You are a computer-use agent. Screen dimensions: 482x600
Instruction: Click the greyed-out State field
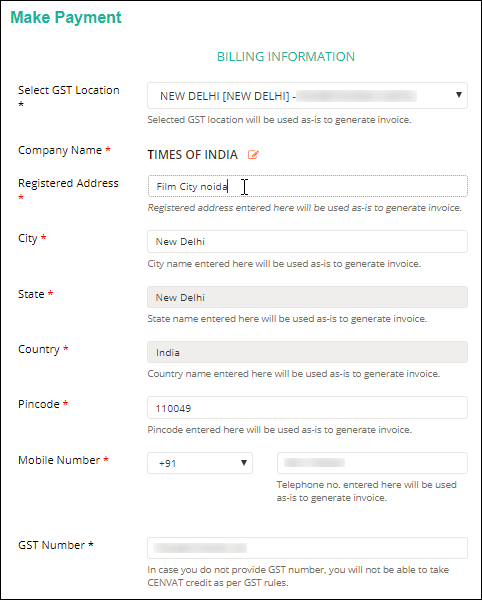(x=307, y=297)
